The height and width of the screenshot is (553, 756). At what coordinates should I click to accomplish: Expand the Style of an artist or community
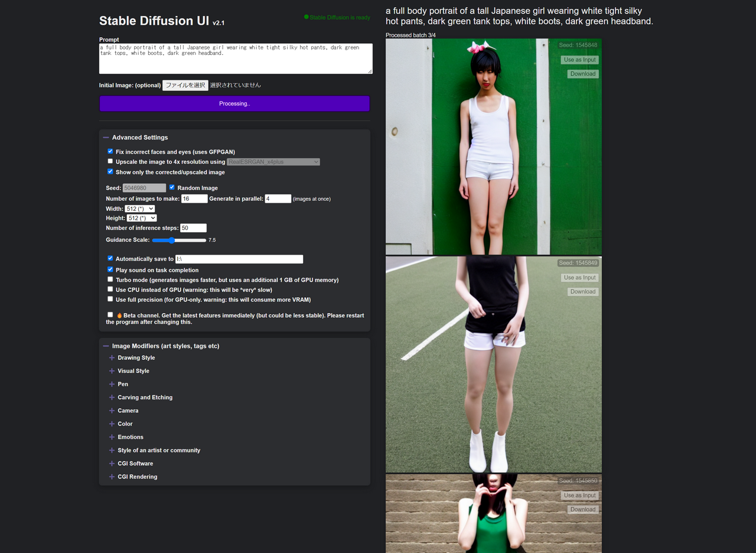coord(159,450)
